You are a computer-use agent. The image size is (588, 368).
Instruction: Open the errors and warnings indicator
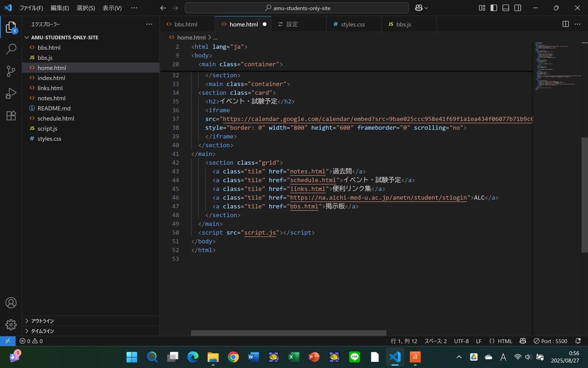31,341
